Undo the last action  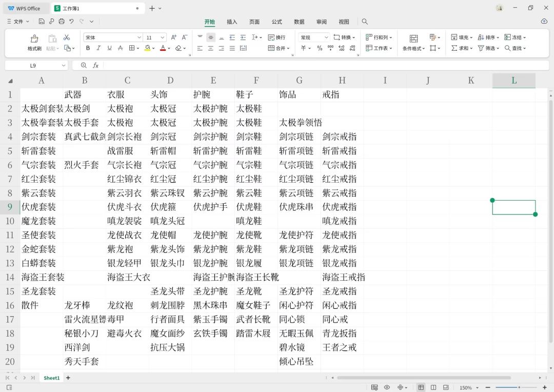pyautogui.click(x=71, y=21)
